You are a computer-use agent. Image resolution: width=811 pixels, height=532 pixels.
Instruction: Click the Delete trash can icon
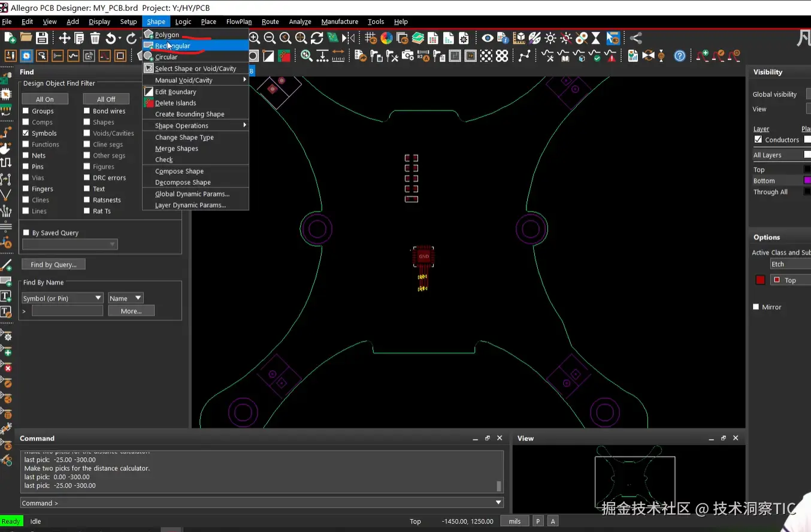(x=95, y=38)
